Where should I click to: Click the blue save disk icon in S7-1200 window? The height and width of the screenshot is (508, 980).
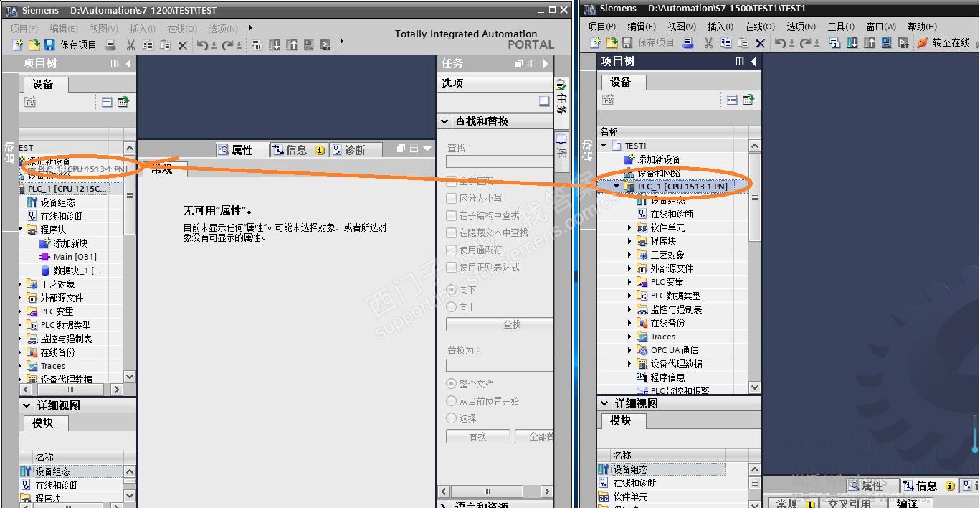[x=49, y=45]
